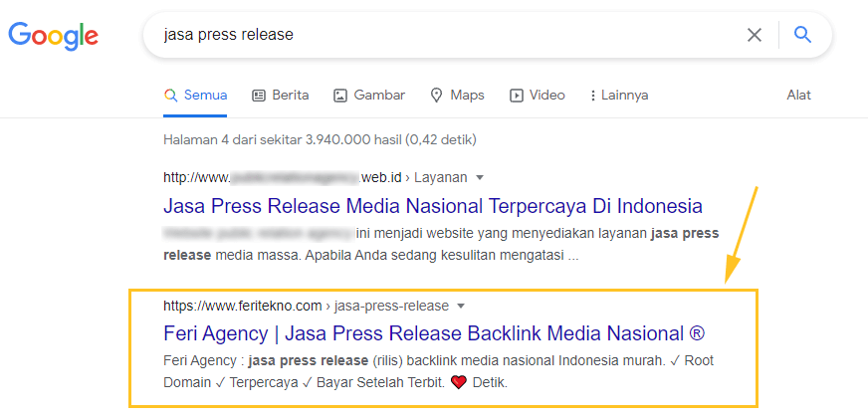Switch to the Gambar tab
868x420 pixels.
(x=369, y=96)
